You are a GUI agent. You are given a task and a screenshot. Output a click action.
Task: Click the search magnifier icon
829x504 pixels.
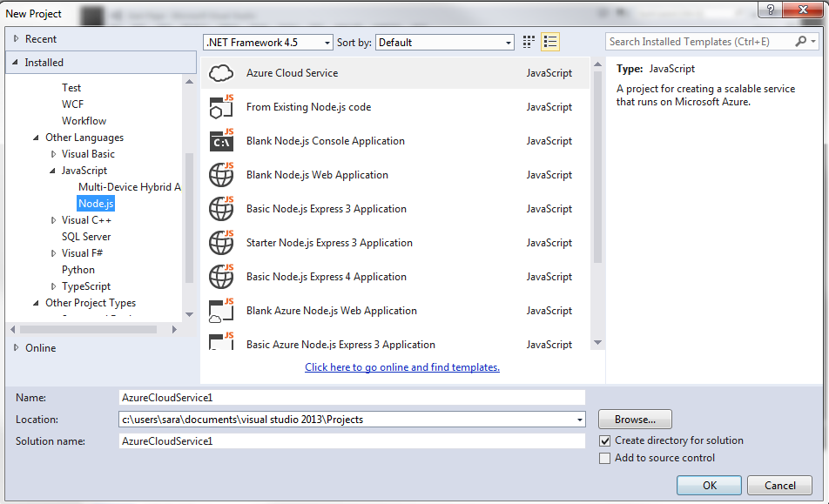pos(801,42)
